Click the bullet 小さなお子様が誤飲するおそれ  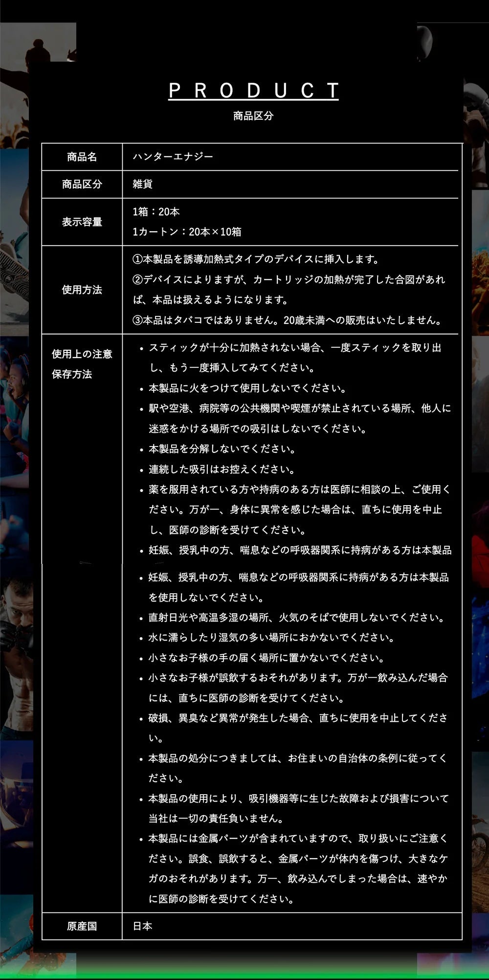(298, 688)
